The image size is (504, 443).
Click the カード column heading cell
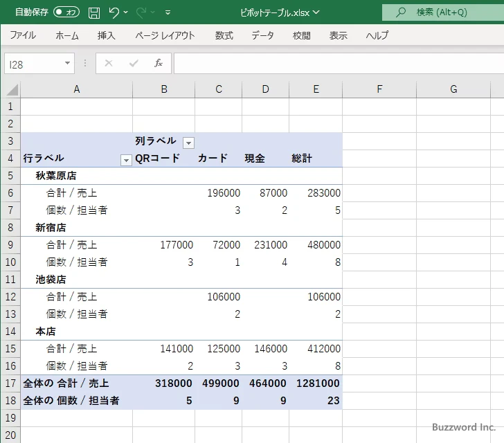(x=218, y=159)
